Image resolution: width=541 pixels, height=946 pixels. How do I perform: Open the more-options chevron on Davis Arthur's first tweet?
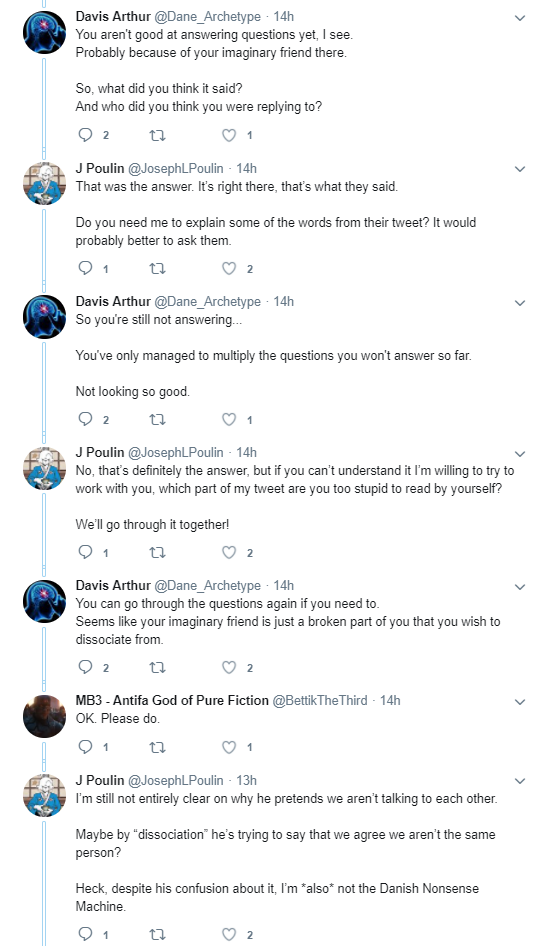[x=519, y=18]
